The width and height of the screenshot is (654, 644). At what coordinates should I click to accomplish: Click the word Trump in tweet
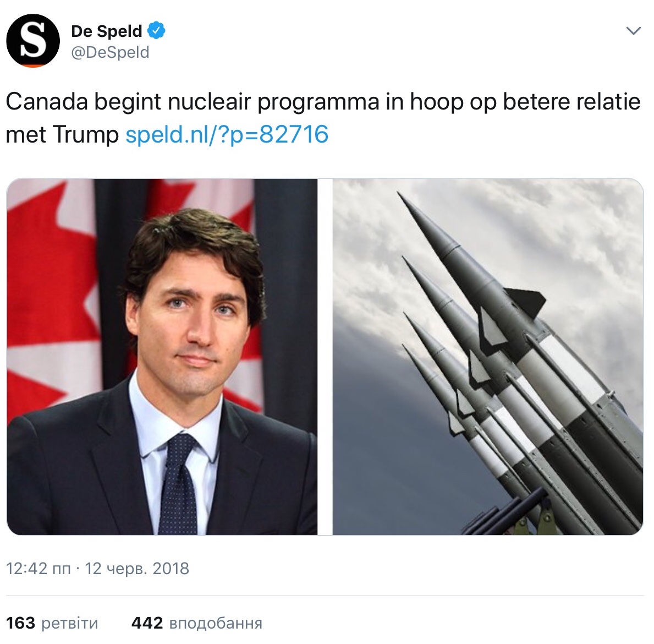pos(85,135)
